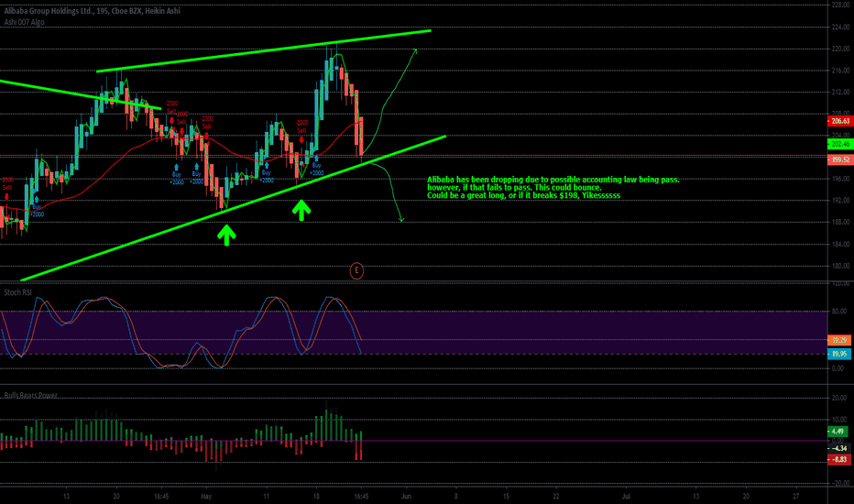The width and height of the screenshot is (854, 504).
Task: Click the red 206.63 price label
Action: (840, 121)
